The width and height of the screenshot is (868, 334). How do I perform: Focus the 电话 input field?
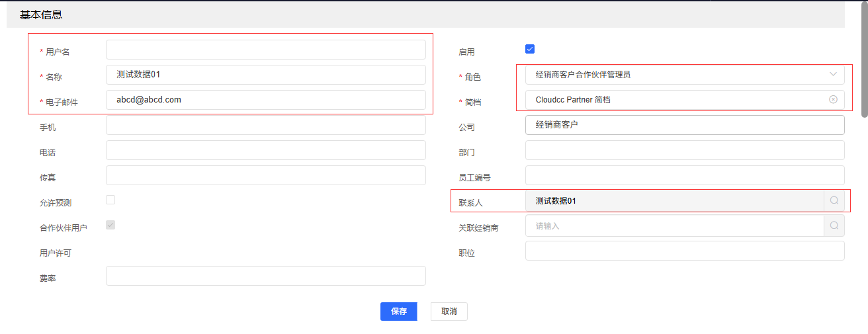point(265,150)
